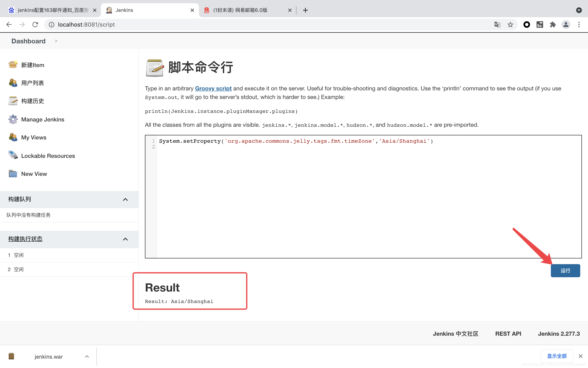
Task: Open the Groovy script link
Action: click(x=213, y=88)
